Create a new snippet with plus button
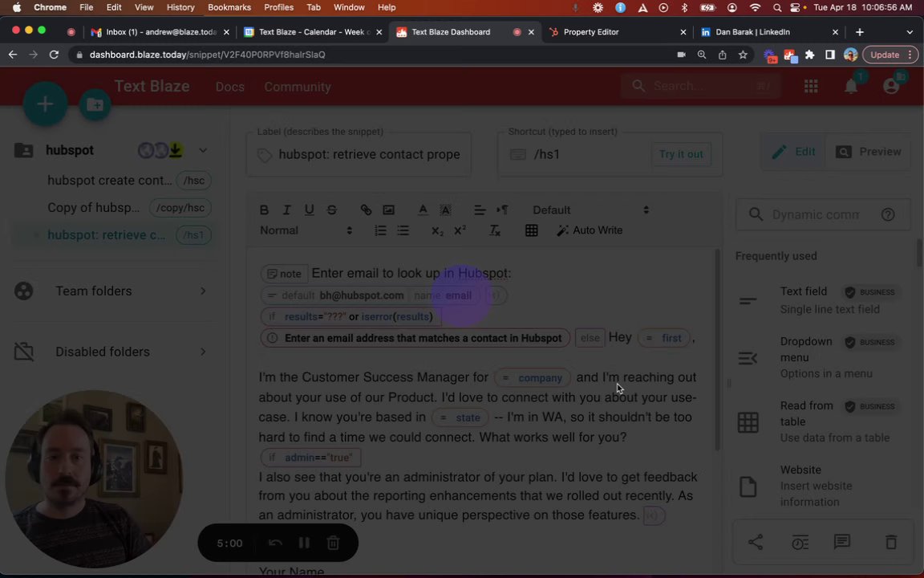Viewport: 924px width, 578px height. (45, 104)
